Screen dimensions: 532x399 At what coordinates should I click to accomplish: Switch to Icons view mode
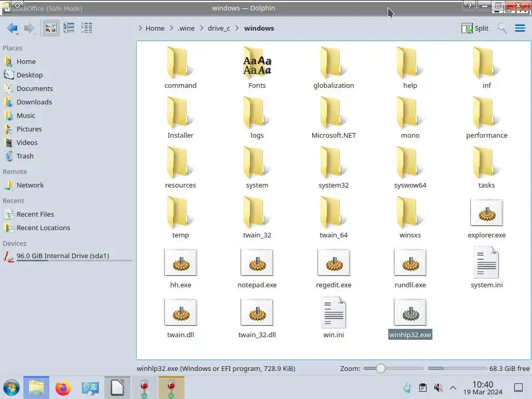click(51, 28)
